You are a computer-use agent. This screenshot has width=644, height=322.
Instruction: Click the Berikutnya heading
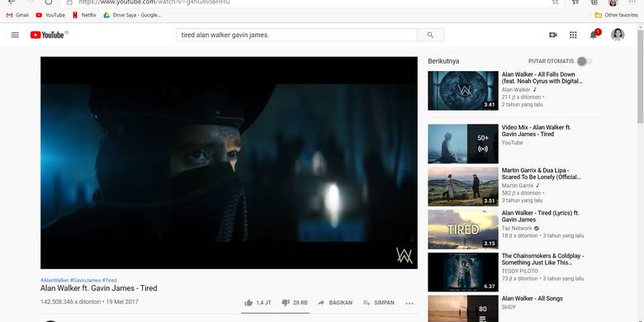(443, 61)
